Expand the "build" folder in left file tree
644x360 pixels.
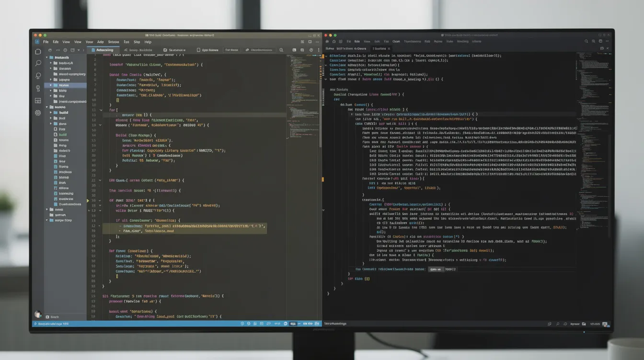(x=51, y=112)
